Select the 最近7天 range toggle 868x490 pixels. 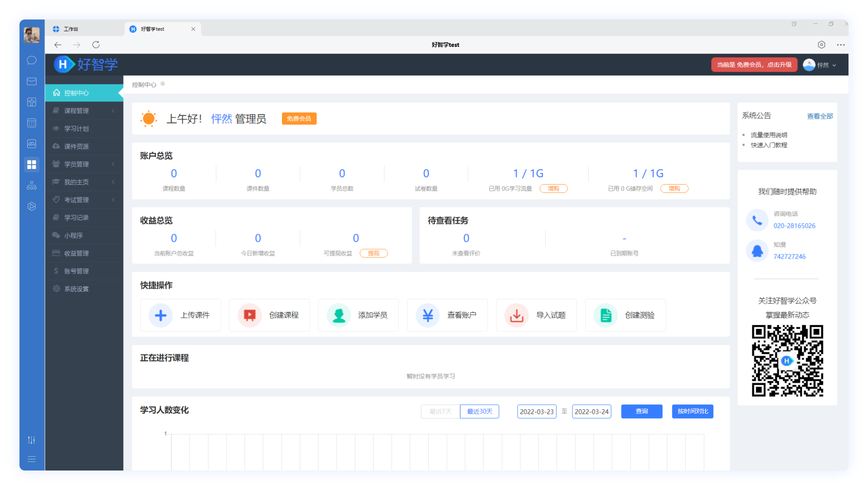(440, 411)
